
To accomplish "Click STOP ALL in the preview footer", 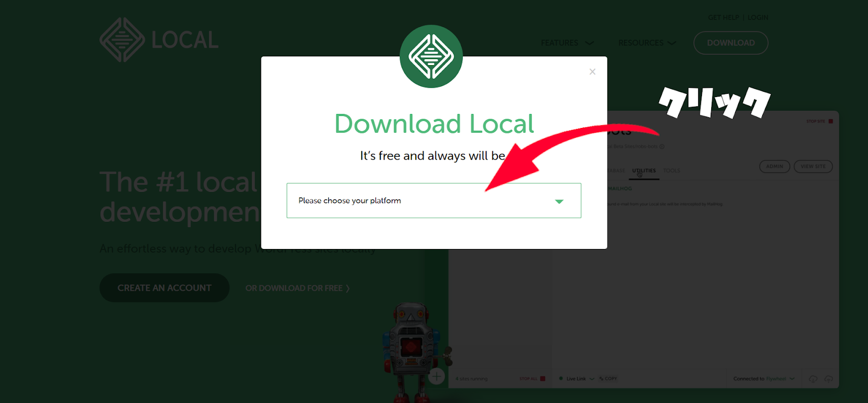I will tap(532, 379).
